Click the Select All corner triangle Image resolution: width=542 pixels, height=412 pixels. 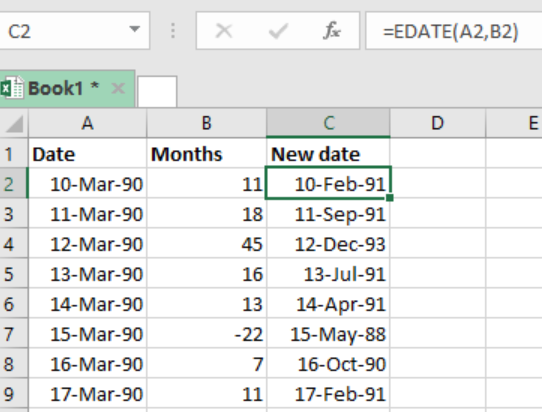point(14,124)
